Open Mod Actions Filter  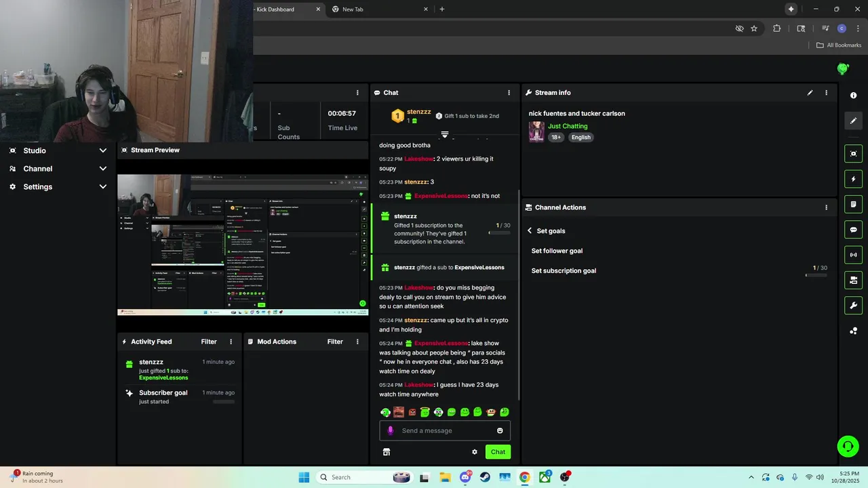tap(335, 342)
